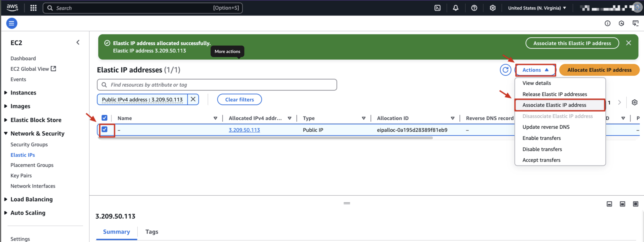644x242 pixels.
Task: Click the info panel circle icon
Action: [607, 23]
